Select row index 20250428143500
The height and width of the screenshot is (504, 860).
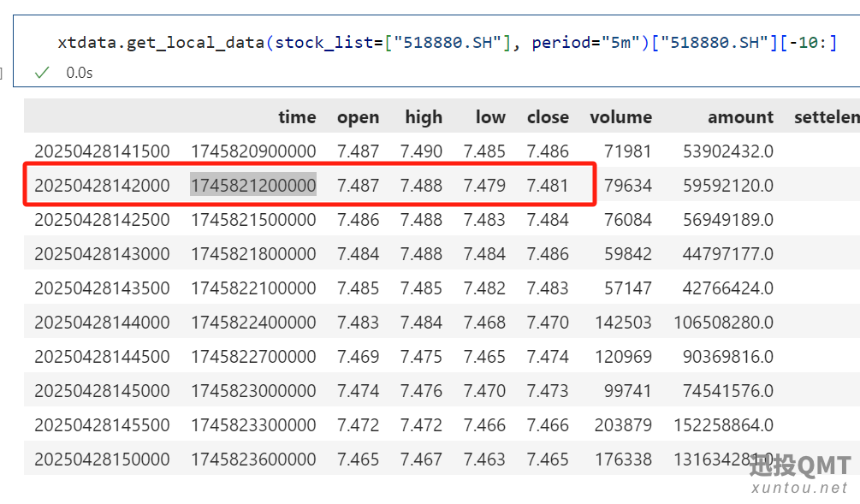(x=102, y=288)
